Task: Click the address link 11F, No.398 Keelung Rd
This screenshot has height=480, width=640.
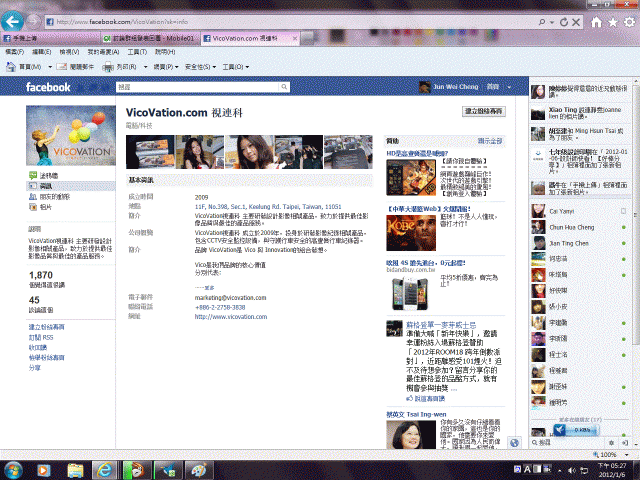Action: (268, 207)
